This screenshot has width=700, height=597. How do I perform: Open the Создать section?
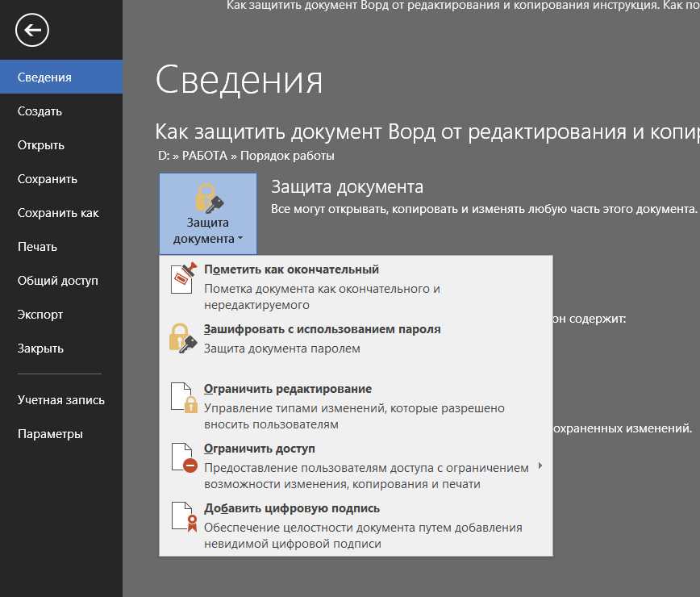(x=61, y=111)
